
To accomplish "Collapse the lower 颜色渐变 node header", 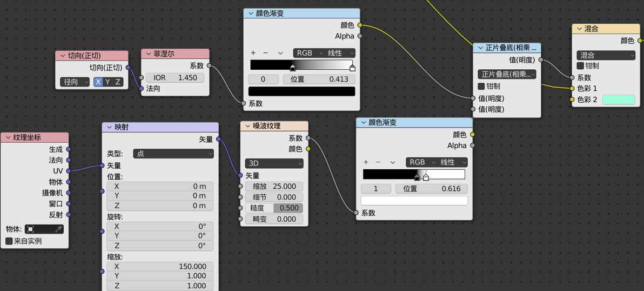I will 364,122.
